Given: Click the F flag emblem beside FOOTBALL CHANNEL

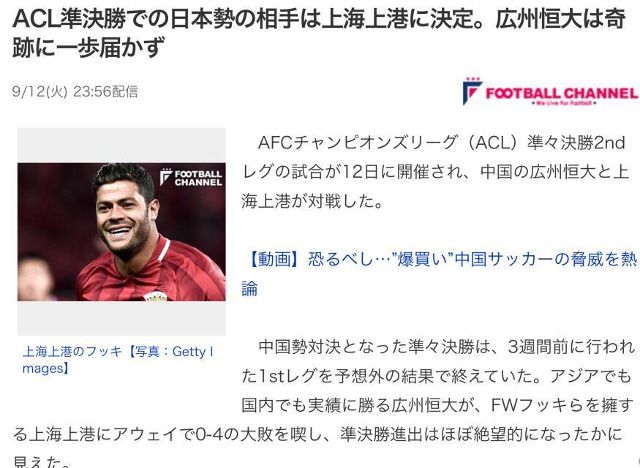Looking at the screenshot, I should pos(472,91).
